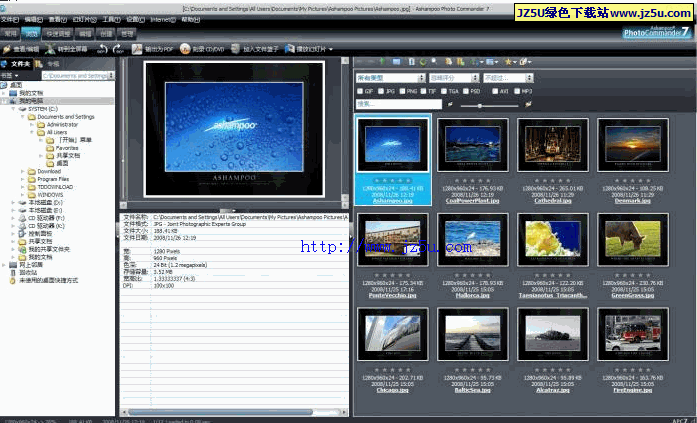Switch to the second ribbon tab (highlighted)

pos(31,33)
